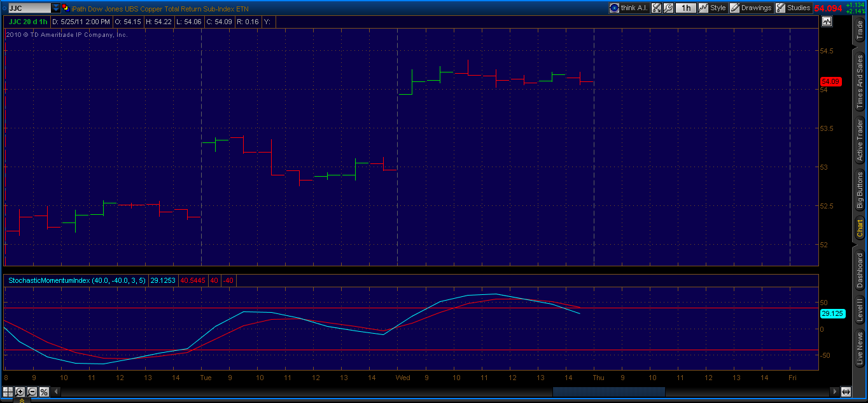Screen dimensions: 868x403
Task: Click the H: 54.22 high value
Action: pos(159,21)
